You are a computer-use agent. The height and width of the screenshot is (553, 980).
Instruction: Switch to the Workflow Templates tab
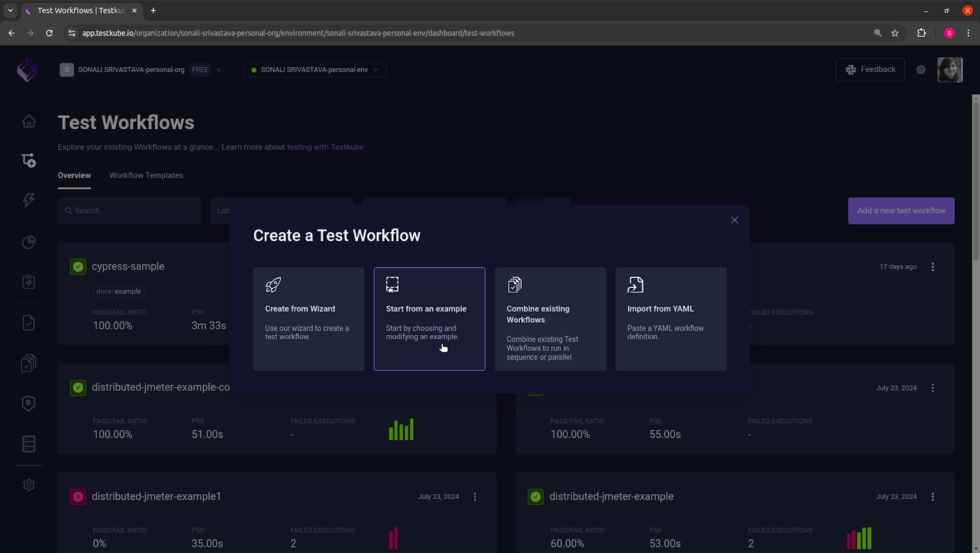coord(146,175)
